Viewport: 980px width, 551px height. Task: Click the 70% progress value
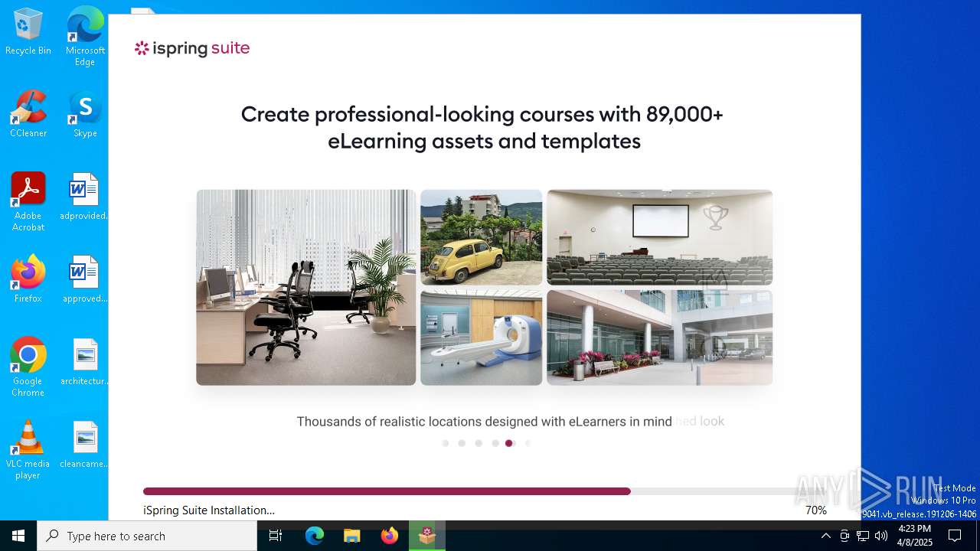point(816,510)
